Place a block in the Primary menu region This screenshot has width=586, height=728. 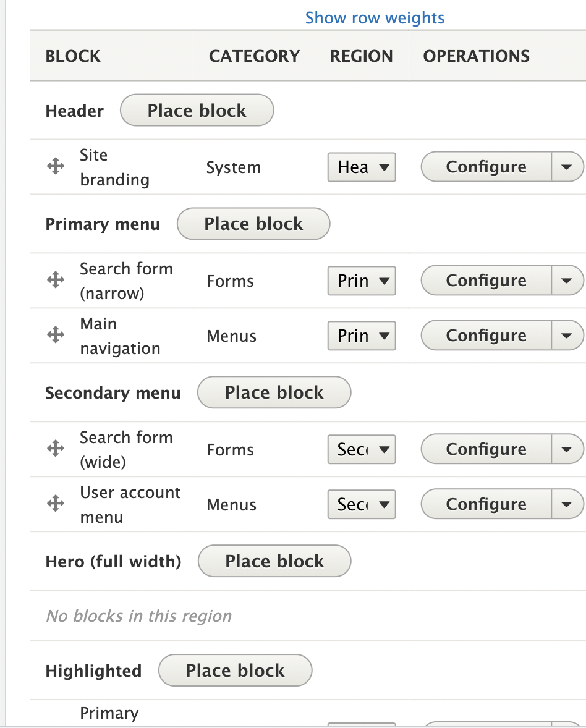coord(253,224)
